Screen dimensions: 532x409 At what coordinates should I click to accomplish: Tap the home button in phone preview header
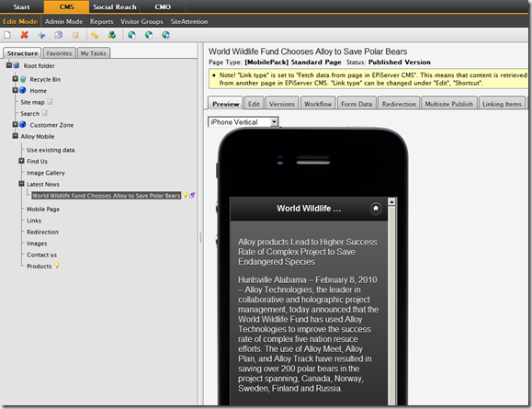click(376, 208)
